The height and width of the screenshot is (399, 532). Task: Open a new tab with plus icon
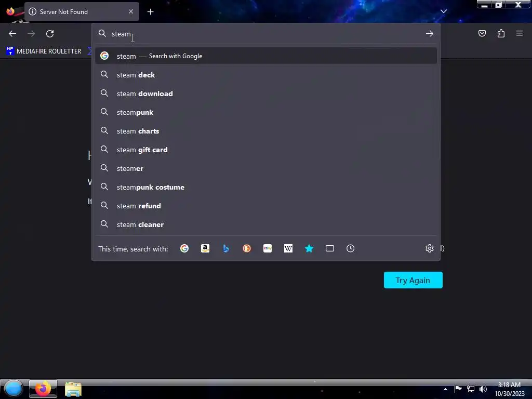click(150, 12)
